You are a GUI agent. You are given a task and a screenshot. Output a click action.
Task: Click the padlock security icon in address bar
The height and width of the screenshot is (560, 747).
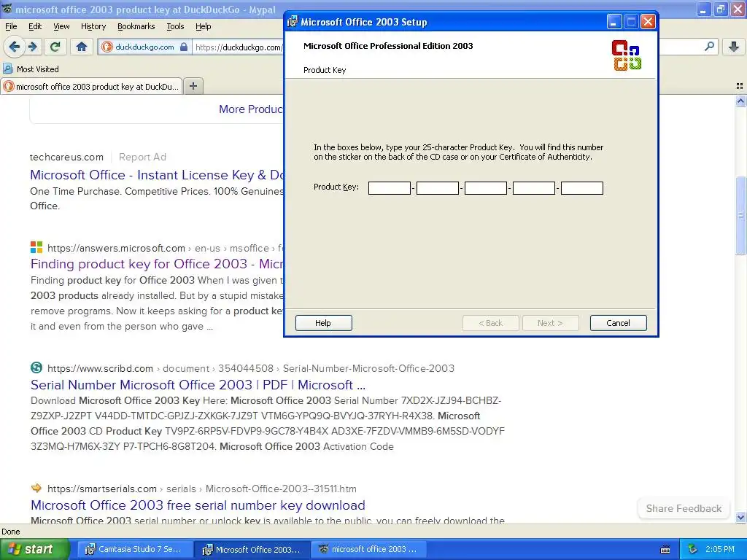pyautogui.click(x=184, y=47)
